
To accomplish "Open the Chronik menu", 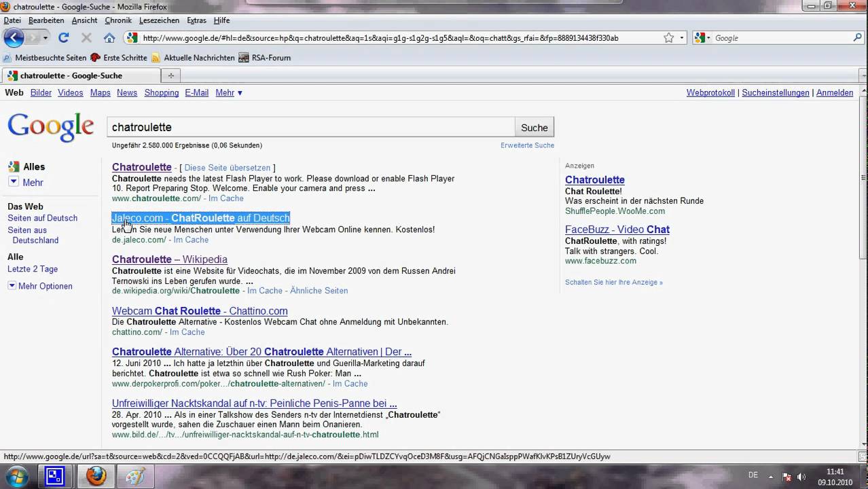I will (x=118, y=20).
